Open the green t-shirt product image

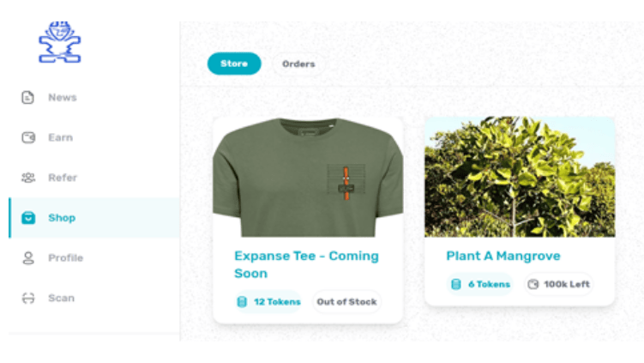tap(308, 177)
